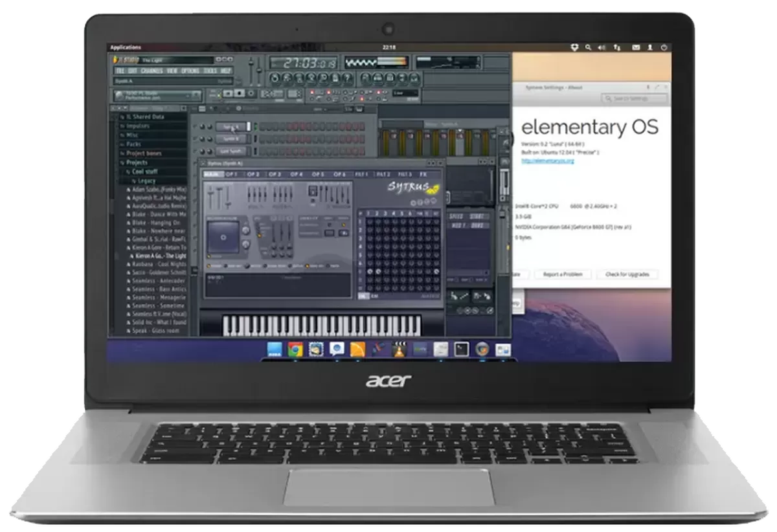Collapse the Cool stuff folder

pyautogui.click(x=144, y=172)
